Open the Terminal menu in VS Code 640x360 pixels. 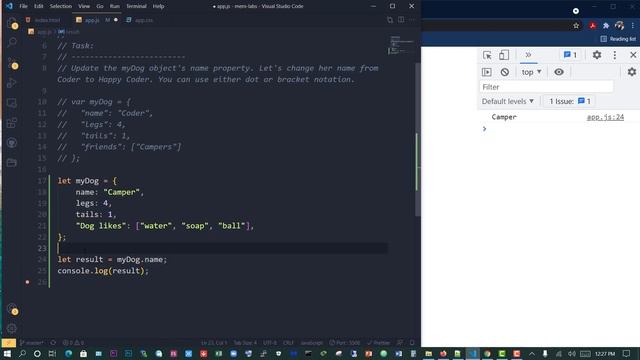pyautogui.click(x=136, y=6)
